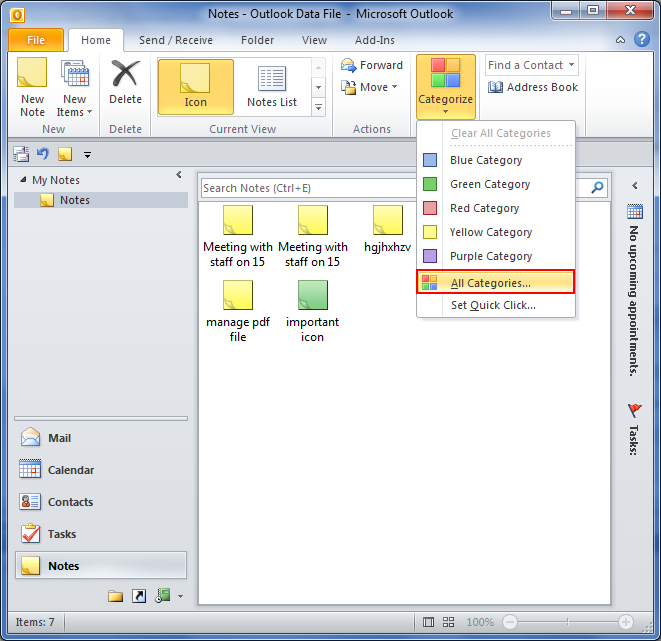The height and width of the screenshot is (641, 661).
Task: Go to Mail in navigation pane
Action: (x=101, y=438)
